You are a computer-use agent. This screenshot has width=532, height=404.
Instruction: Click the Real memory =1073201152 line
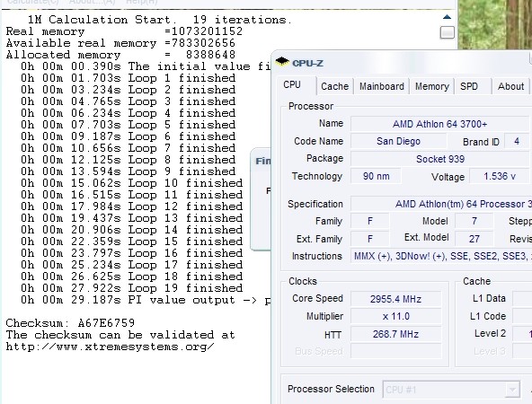coord(124,31)
